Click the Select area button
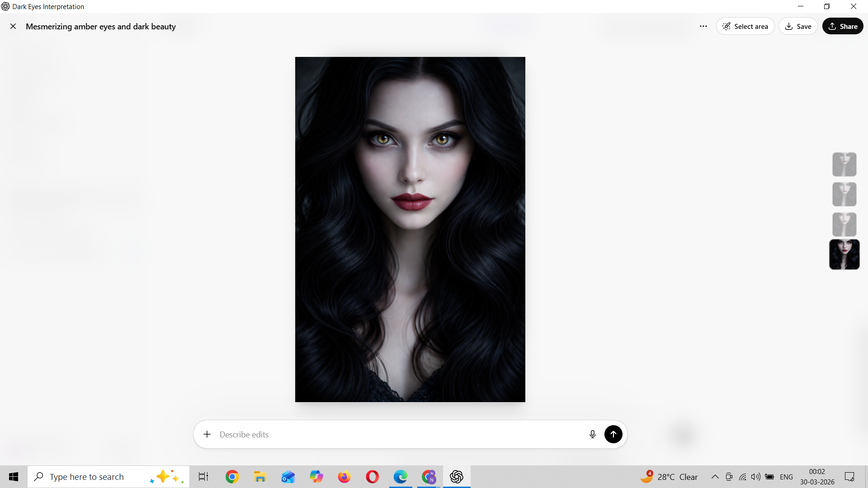Viewport: 868px width, 488px height. [745, 26]
